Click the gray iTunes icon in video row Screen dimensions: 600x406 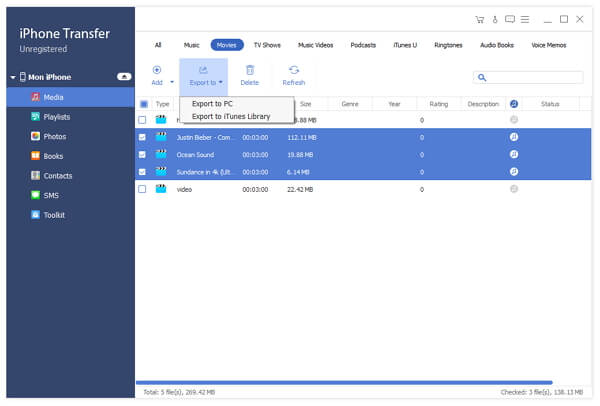tap(514, 189)
